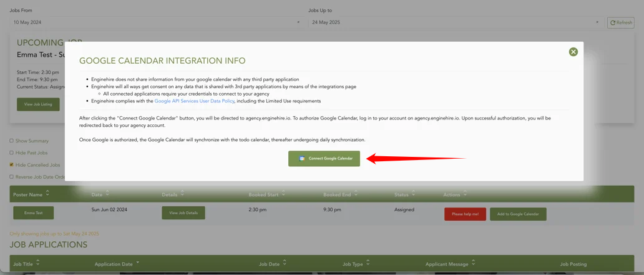Sort by Booked End column
The image size is (644, 275).
tap(341, 194)
